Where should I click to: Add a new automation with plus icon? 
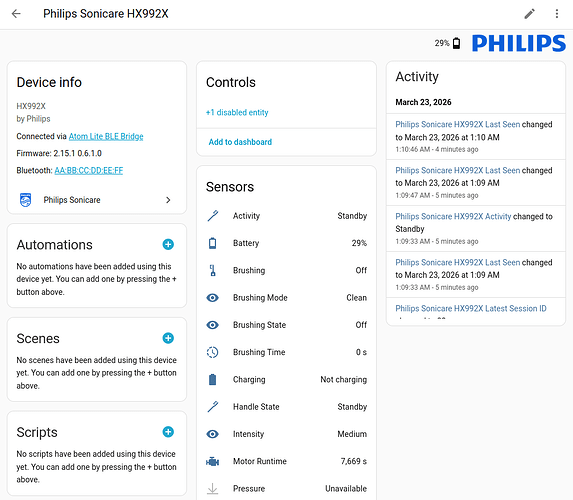pyautogui.click(x=168, y=244)
